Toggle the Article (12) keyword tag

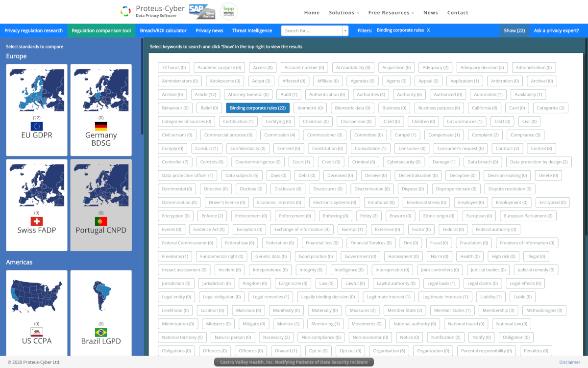(205, 94)
